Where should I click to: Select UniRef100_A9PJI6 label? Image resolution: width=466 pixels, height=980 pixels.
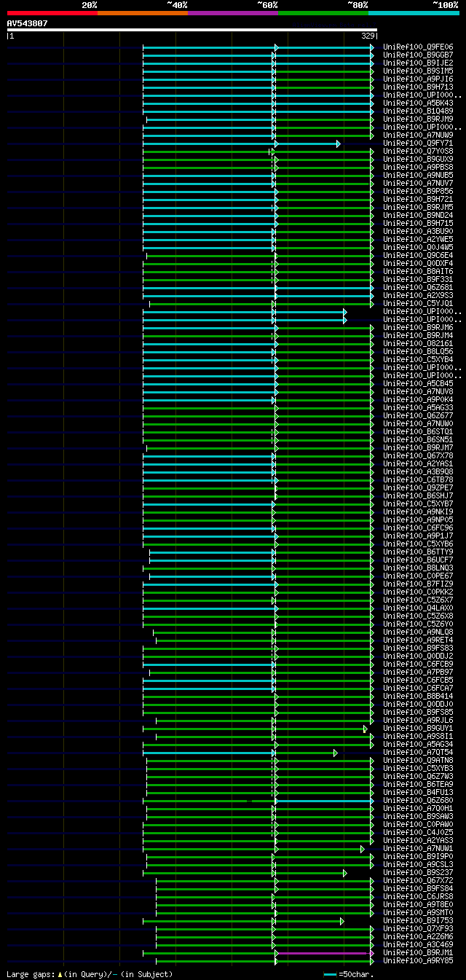pos(418,79)
